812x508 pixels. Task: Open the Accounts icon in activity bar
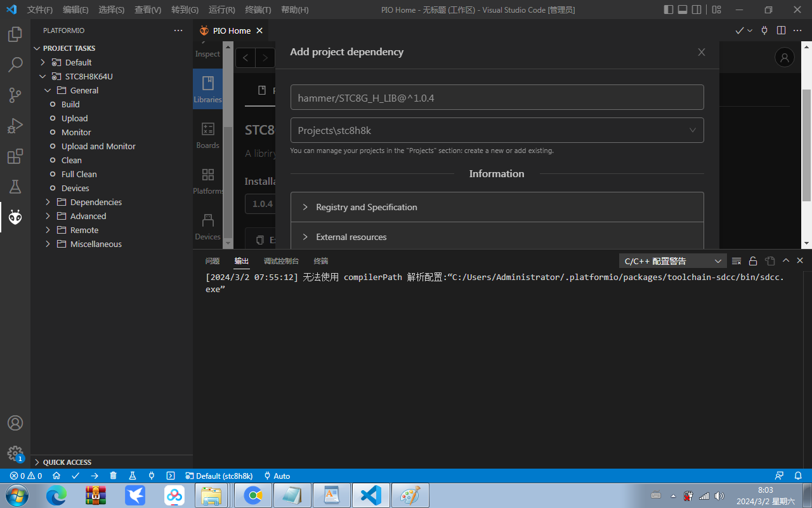point(15,423)
